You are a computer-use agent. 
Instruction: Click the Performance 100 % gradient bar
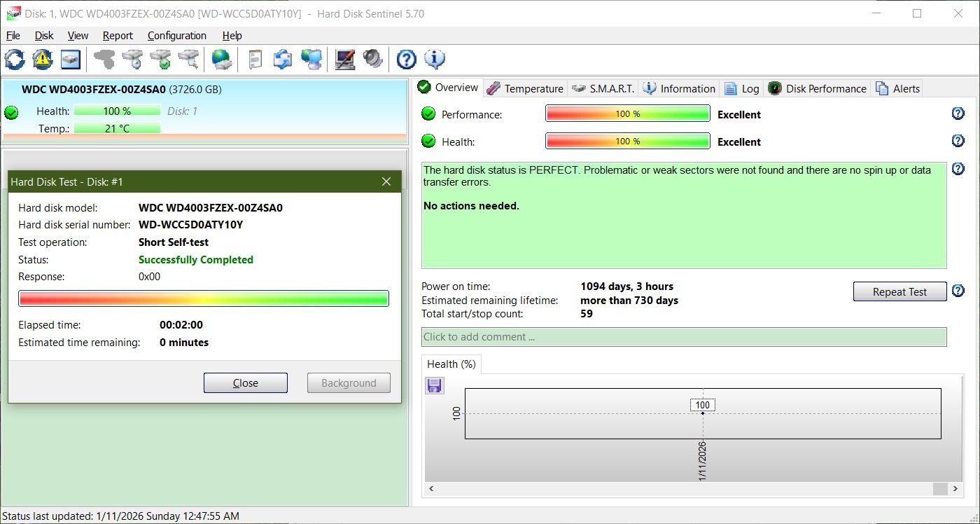point(628,114)
